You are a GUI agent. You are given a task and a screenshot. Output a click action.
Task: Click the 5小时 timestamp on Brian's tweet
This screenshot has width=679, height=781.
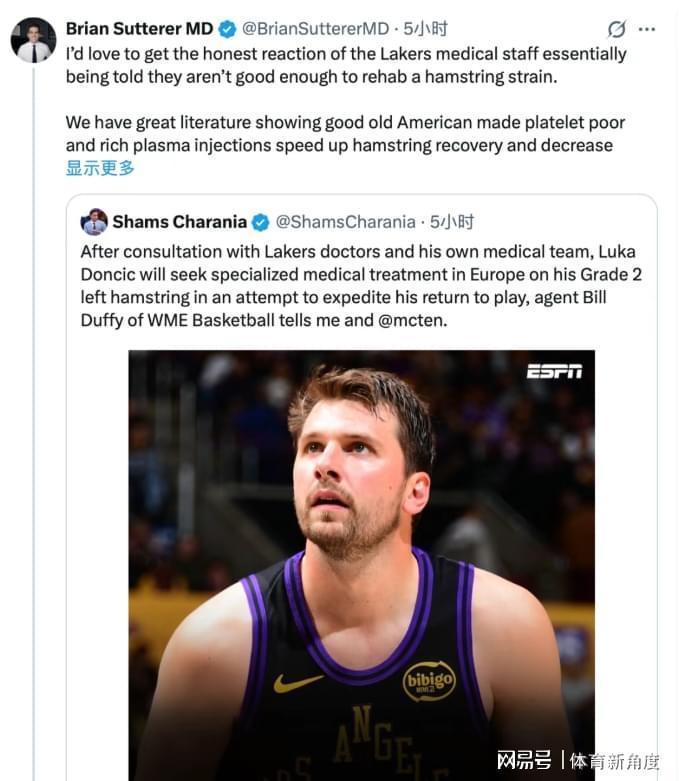click(425, 29)
